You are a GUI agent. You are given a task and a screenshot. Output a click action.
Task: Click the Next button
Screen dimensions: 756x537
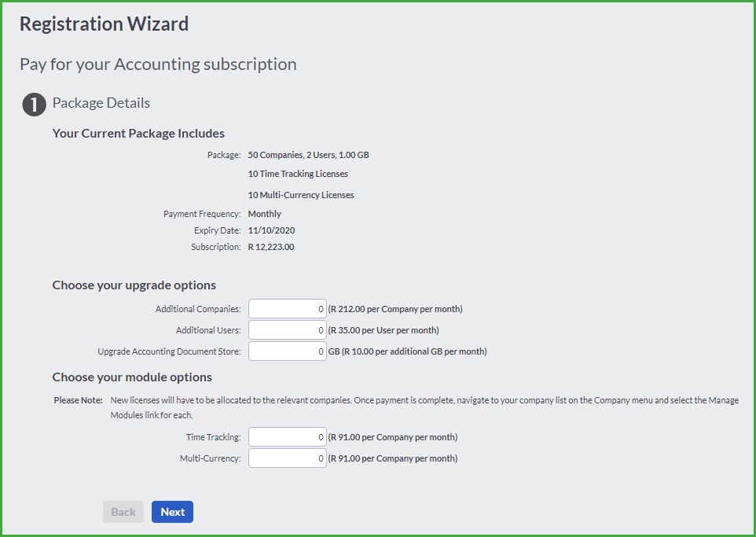pos(173,512)
